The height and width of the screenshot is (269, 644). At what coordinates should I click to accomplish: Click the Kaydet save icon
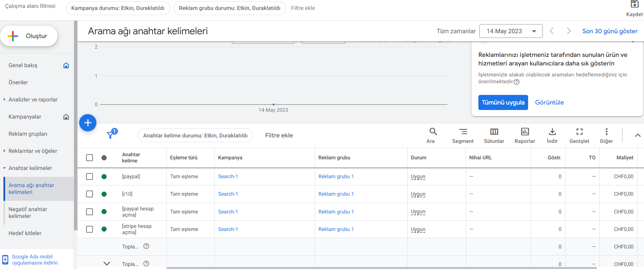(x=634, y=4)
